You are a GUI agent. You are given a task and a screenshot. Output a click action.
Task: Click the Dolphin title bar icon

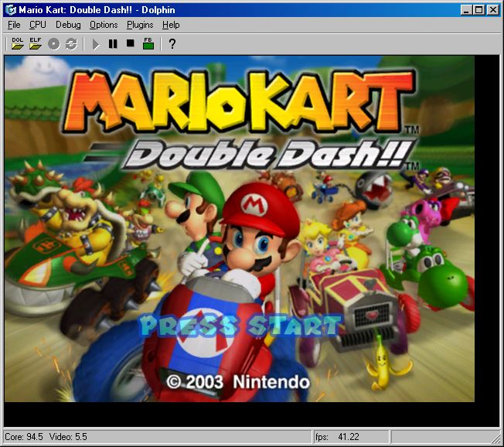coord(11,10)
